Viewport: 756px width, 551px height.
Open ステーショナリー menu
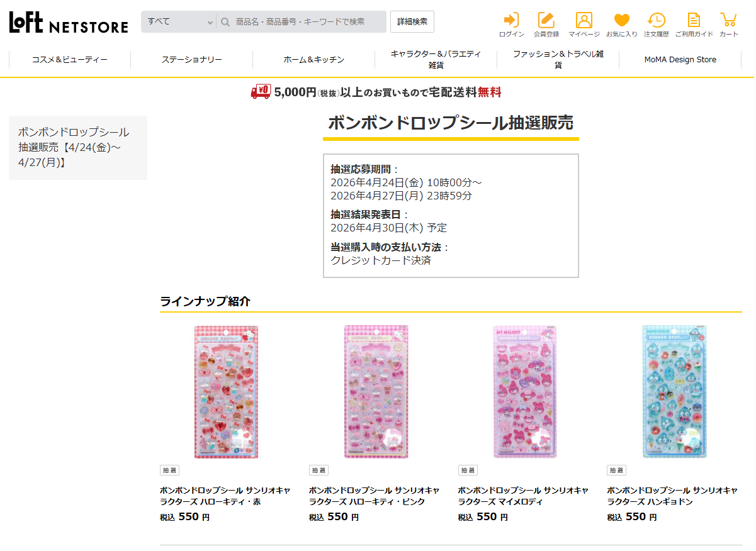click(191, 60)
